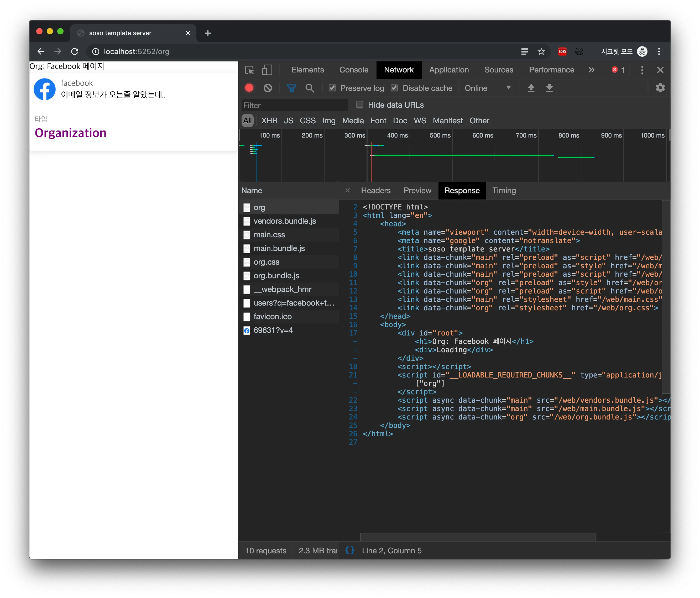Filter requests by Img

click(329, 120)
